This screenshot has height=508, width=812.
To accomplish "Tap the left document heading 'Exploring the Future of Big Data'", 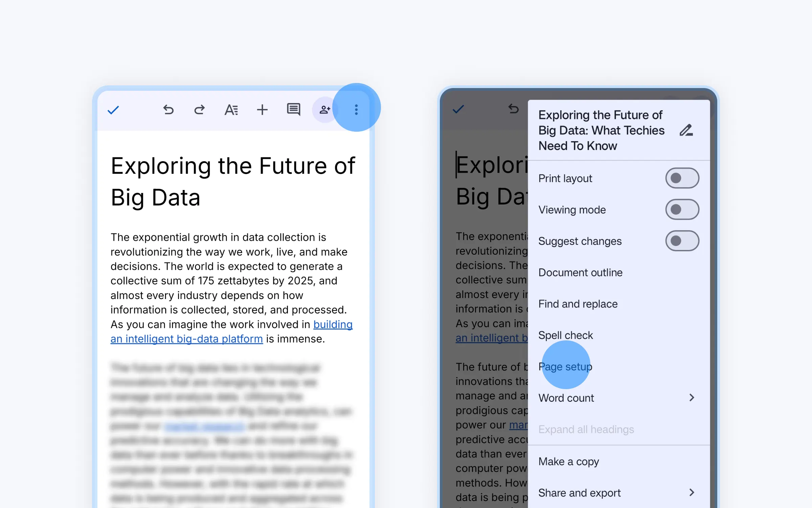I will tap(233, 182).
